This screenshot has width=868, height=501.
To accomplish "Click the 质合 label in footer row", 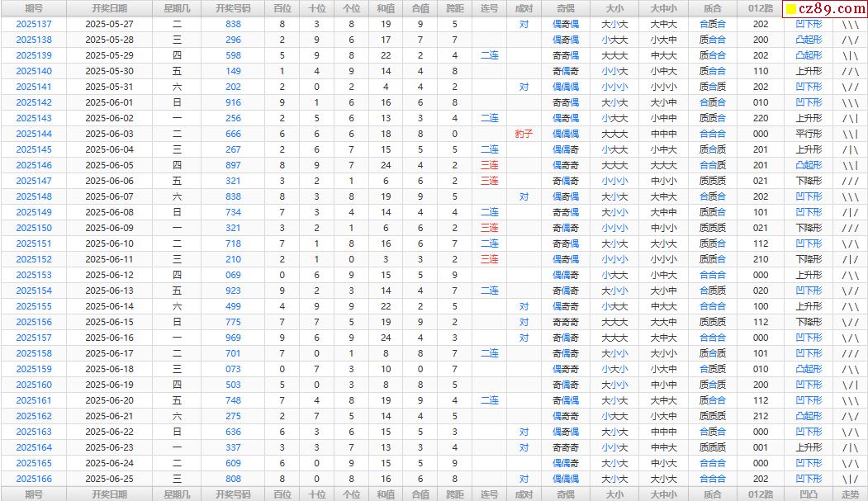I will [x=712, y=494].
